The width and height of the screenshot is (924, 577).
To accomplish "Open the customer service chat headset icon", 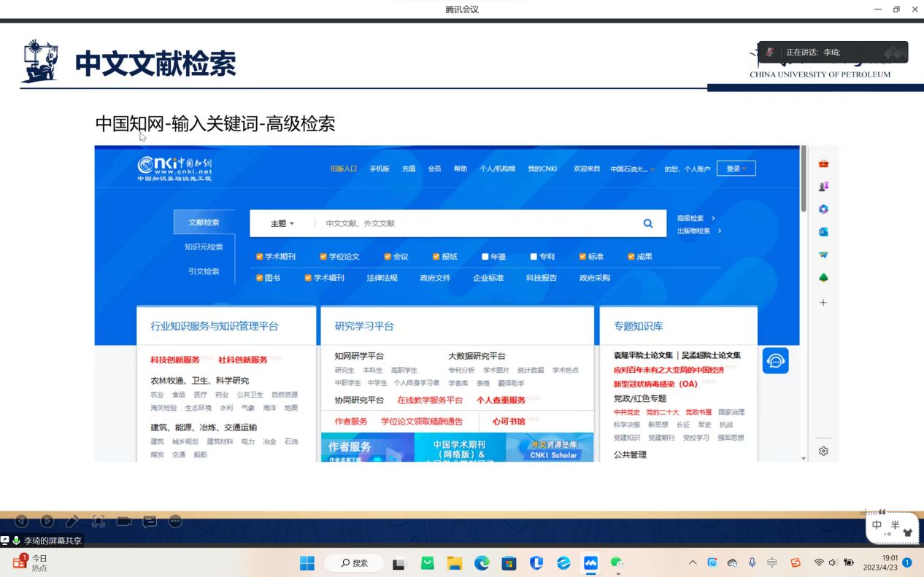I will [x=775, y=361].
